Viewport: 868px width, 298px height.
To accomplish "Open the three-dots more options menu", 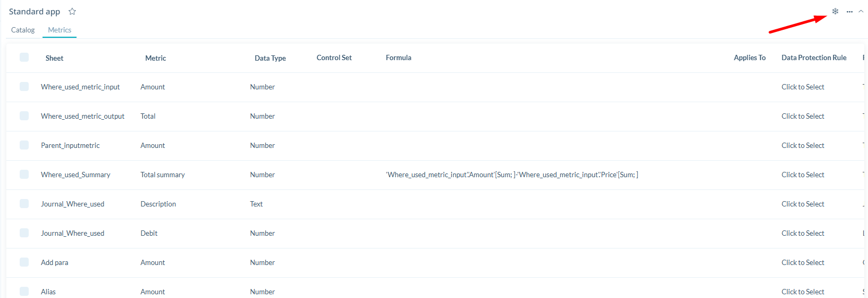I will 849,12.
